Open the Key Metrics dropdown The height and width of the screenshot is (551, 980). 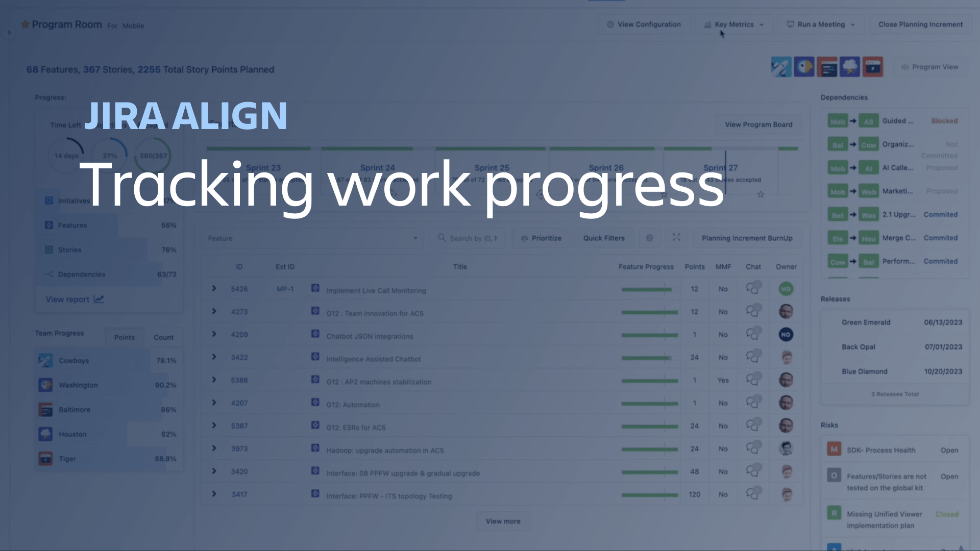tap(732, 24)
